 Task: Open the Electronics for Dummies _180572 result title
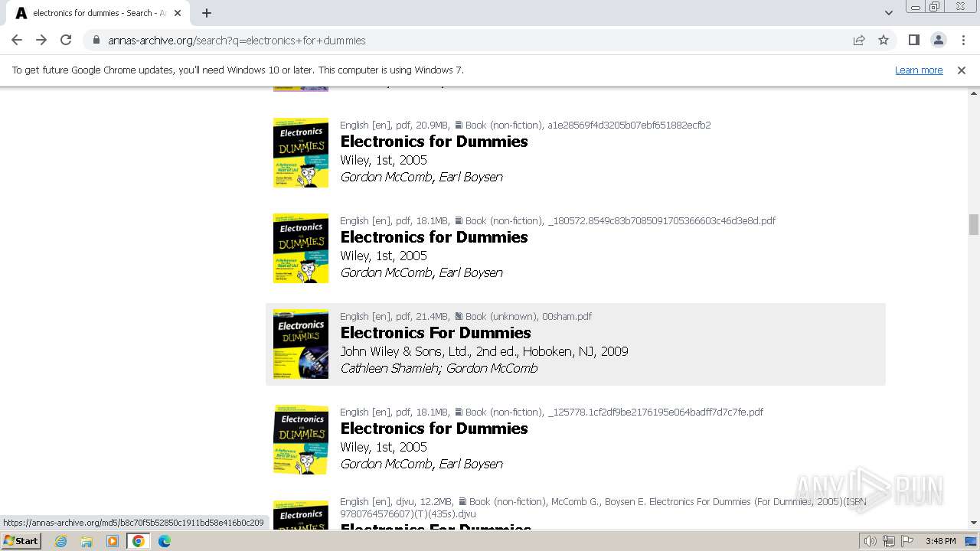[x=434, y=237]
